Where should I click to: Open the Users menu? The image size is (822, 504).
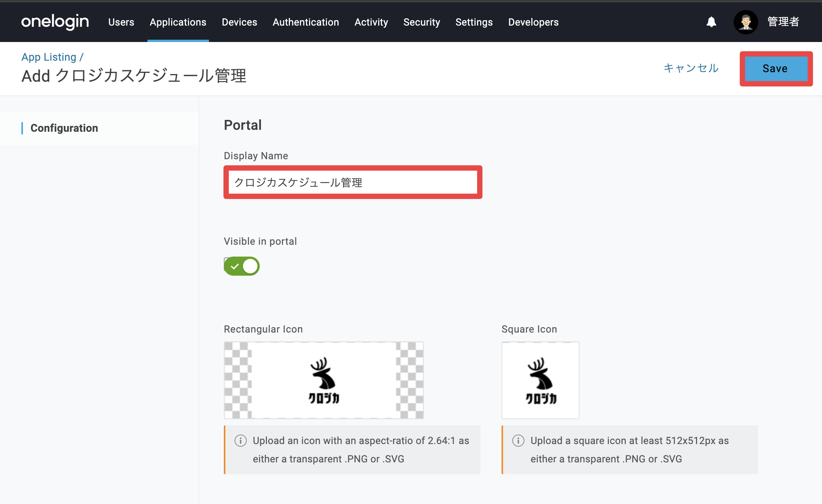(121, 22)
